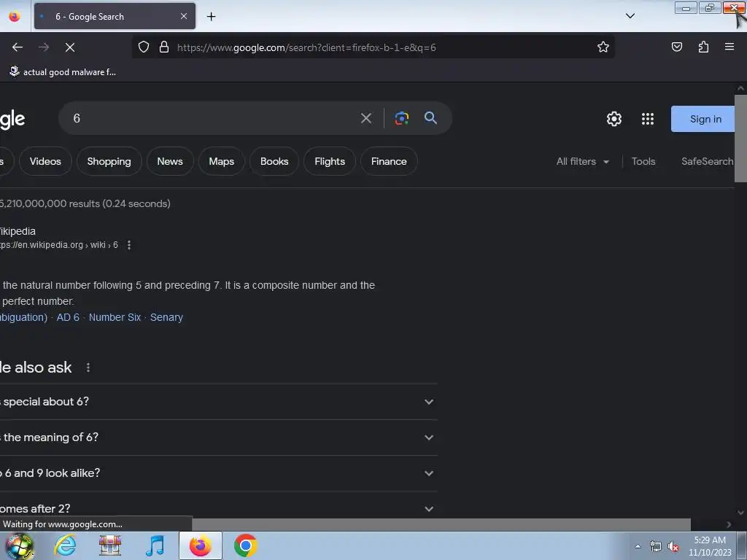Click the site security padlock icon
The image size is (747, 560).
coord(164,47)
